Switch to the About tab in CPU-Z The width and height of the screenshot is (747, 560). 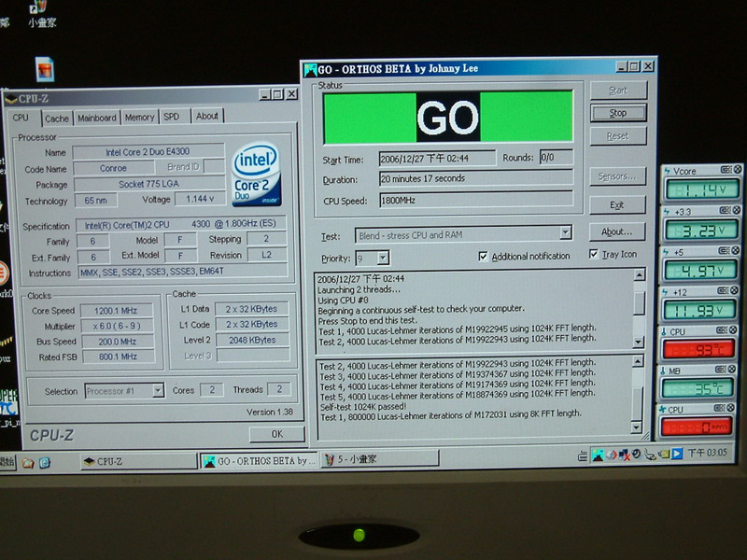pyautogui.click(x=206, y=116)
